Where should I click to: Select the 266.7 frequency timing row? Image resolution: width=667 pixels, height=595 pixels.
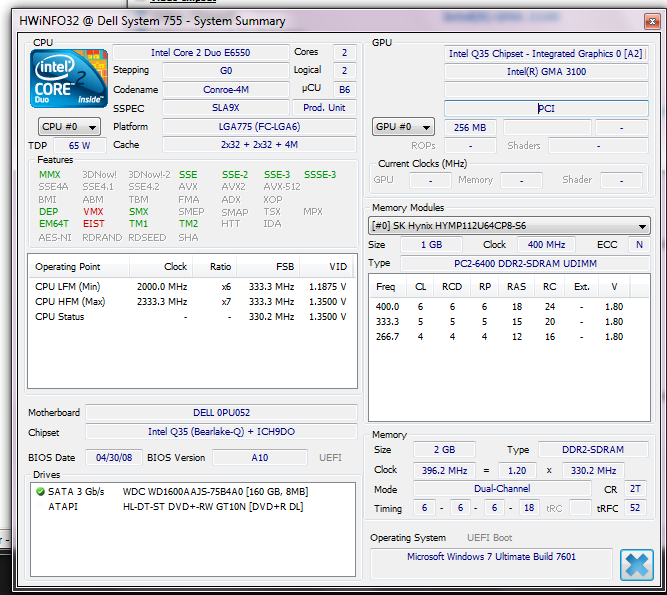(x=509, y=337)
